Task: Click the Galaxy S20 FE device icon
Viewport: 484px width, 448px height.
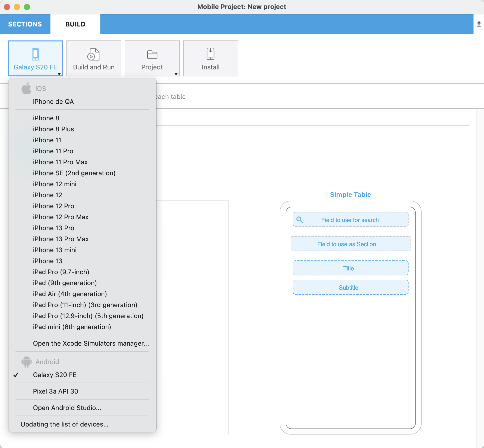Action: (x=35, y=54)
